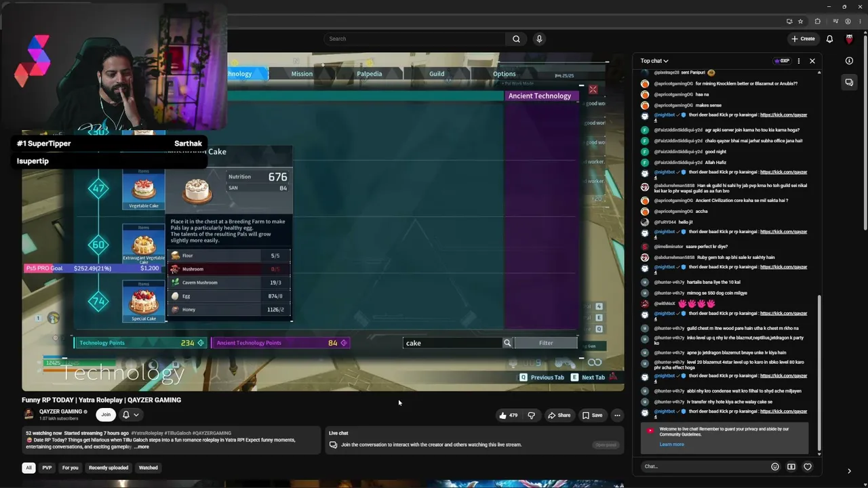This screenshot has height=488, width=868.
Task: Open the browser extensions puzzle icon
Action: [x=817, y=21]
